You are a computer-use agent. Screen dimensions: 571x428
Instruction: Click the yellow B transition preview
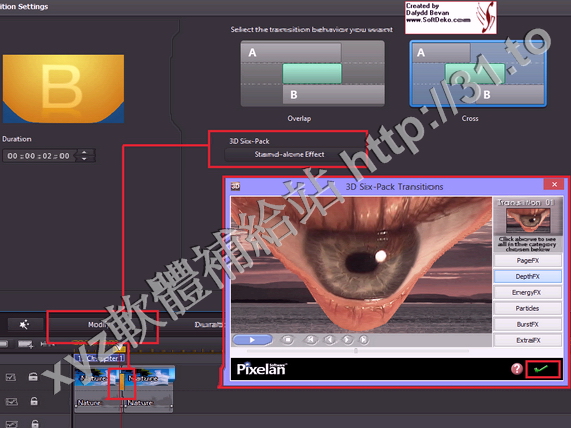(63, 89)
